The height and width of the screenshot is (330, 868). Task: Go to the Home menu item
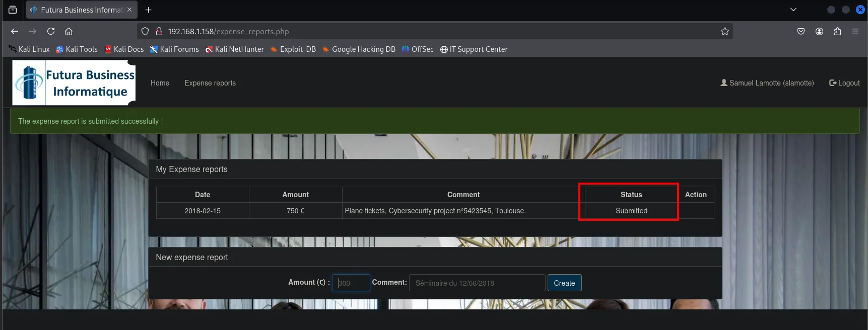(x=160, y=83)
